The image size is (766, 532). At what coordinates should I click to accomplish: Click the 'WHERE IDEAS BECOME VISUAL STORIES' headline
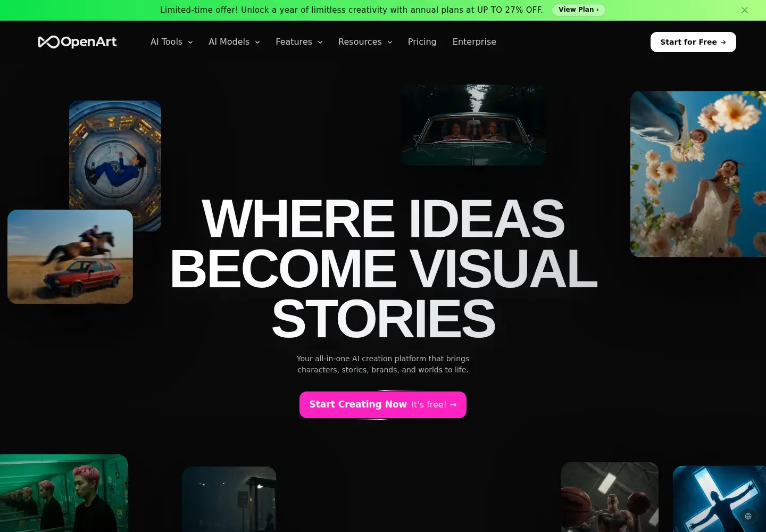coord(383,269)
